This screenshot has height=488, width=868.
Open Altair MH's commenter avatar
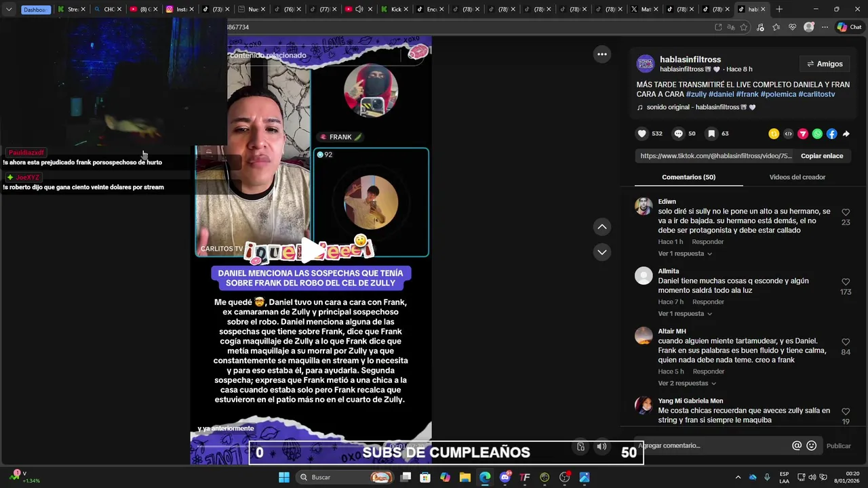coord(644,335)
